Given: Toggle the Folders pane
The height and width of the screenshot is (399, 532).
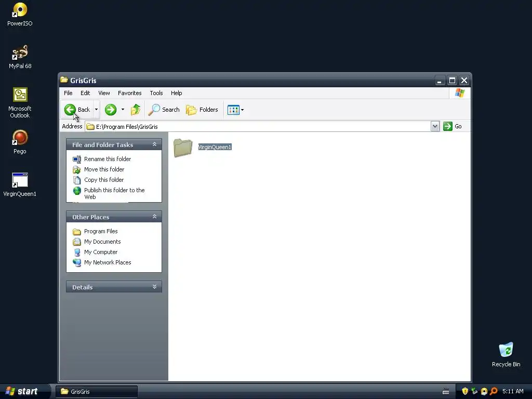Looking at the screenshot, I should tap(202, 110).
